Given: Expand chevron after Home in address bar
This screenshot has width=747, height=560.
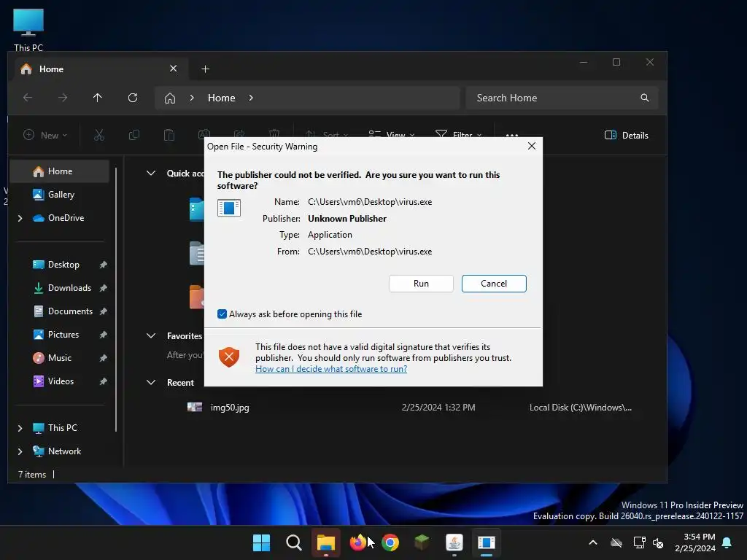Looking at the screenshot, I should point(251,98).
